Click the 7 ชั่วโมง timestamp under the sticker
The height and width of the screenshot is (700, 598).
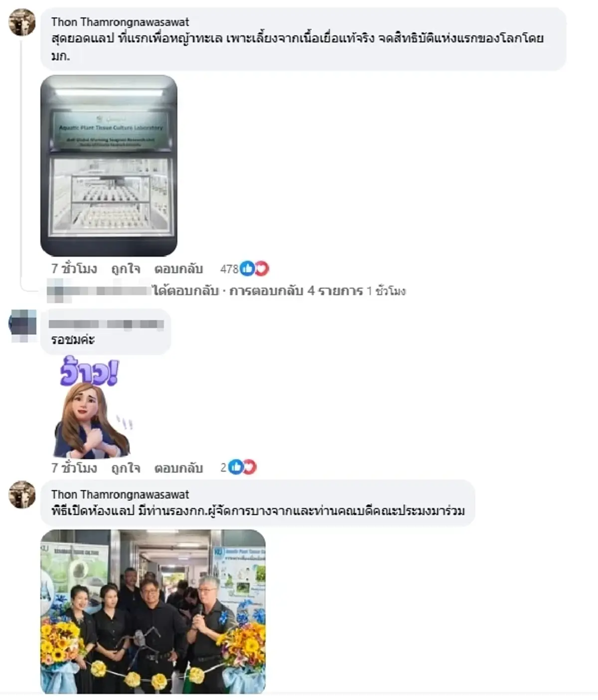pyautogui.click(x=74, y=468)
